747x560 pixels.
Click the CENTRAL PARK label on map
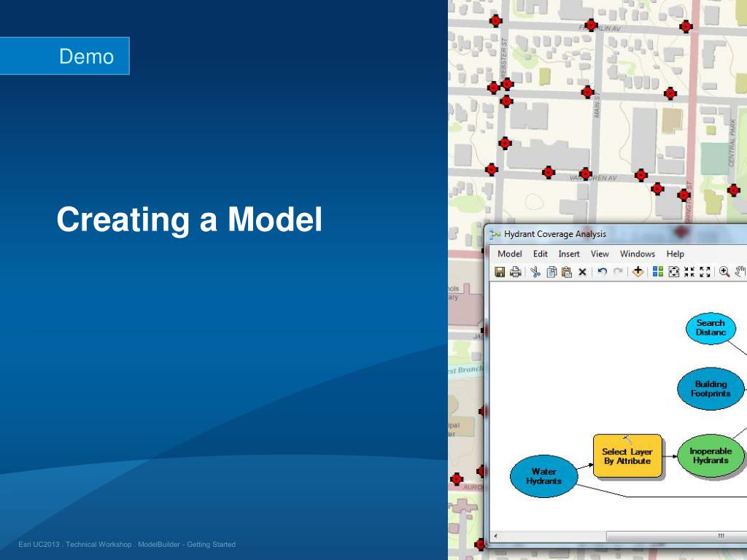point(732,142)
